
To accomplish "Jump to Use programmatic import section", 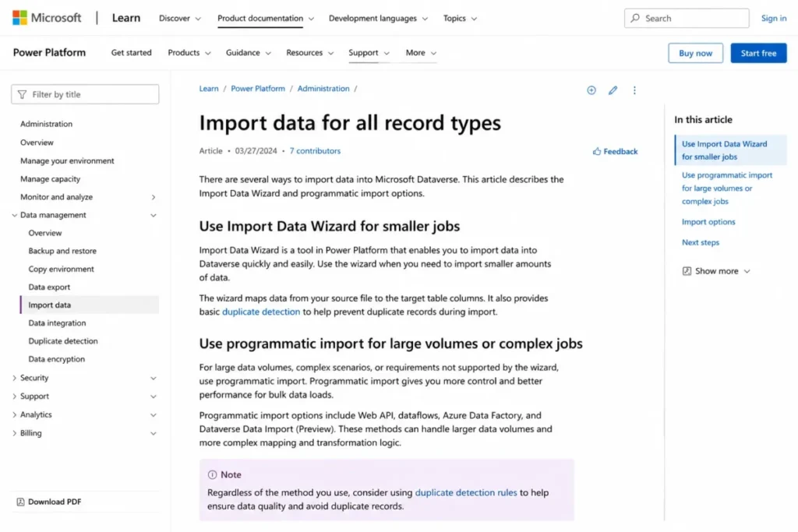I will tap(727, 188).
